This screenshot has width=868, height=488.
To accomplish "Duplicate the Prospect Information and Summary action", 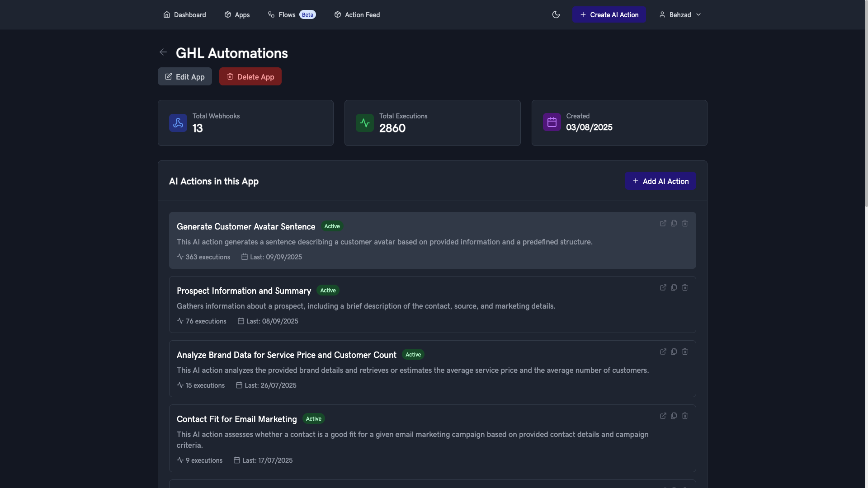I will click(x=674, y=287).
